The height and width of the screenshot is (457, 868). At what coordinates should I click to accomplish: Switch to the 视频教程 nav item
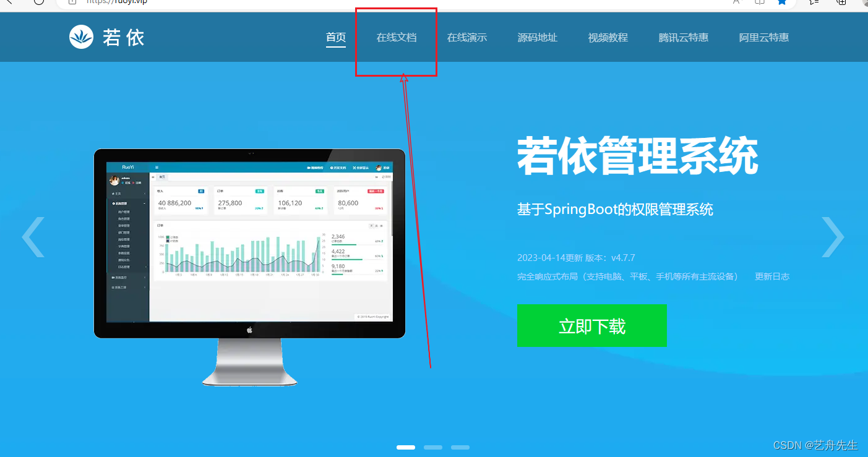pyautogui.click(x=608, y=37)
